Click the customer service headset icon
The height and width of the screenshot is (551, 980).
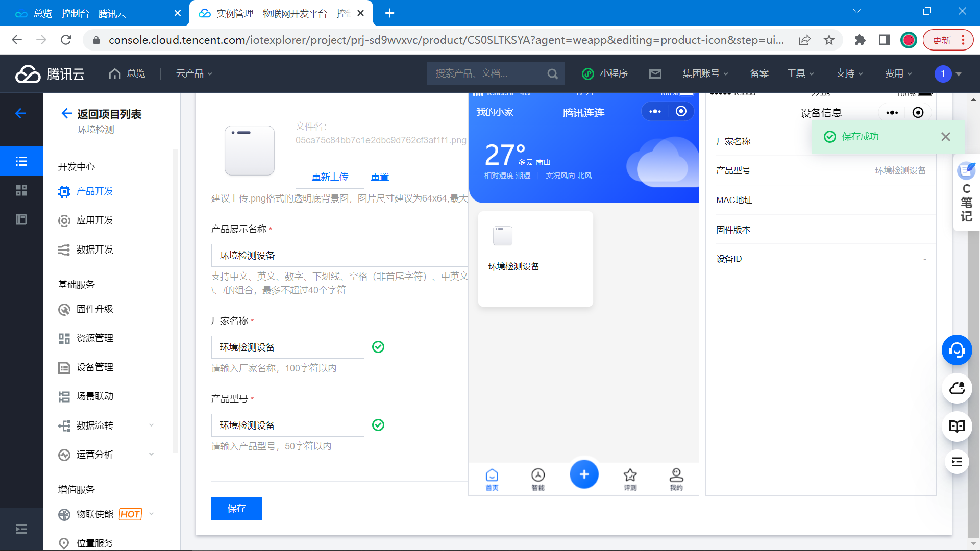tap(957, 350)
